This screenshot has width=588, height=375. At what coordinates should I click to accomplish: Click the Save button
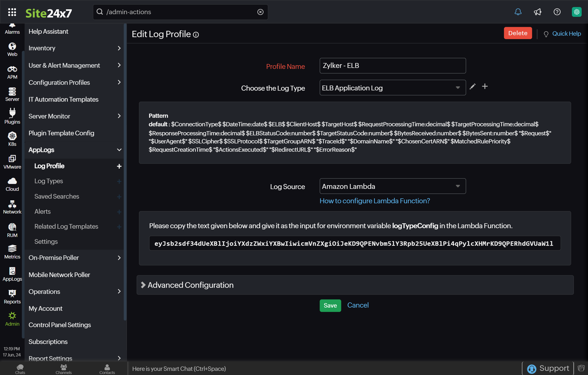[x=330, y=305]
